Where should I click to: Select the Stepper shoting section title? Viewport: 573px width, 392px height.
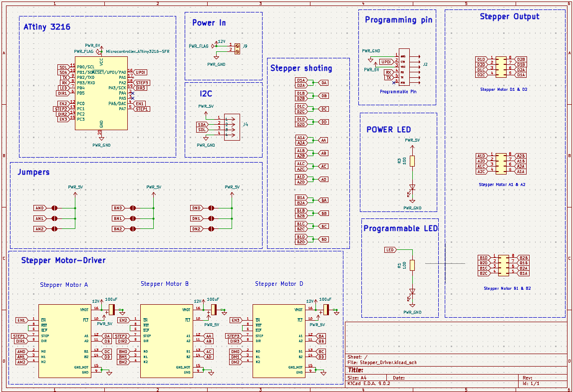(x=301, y=68)
